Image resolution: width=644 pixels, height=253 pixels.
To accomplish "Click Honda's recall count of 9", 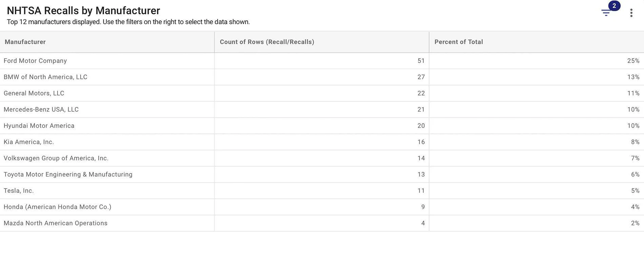I will tap(423, 207).
